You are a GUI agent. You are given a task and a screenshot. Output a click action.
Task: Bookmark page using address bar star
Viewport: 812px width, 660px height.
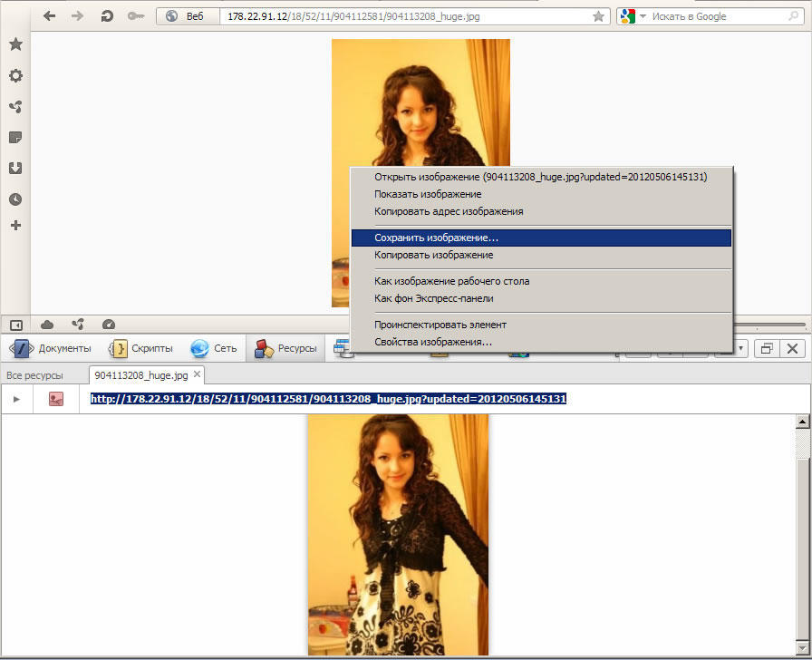(598, 16)
